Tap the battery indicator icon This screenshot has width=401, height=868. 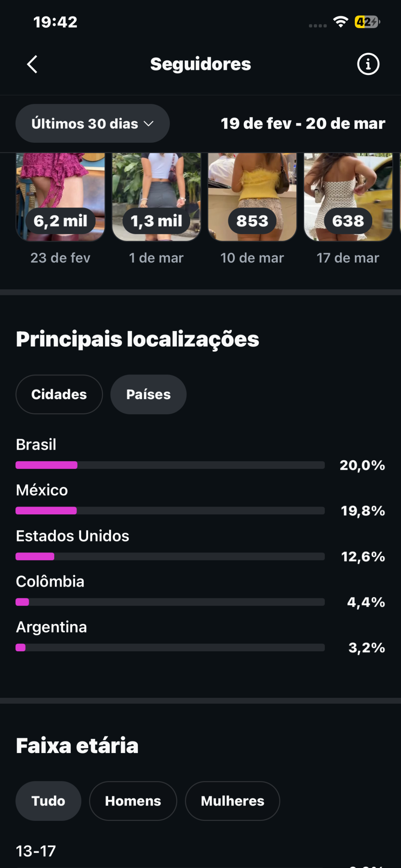point(367,22)
